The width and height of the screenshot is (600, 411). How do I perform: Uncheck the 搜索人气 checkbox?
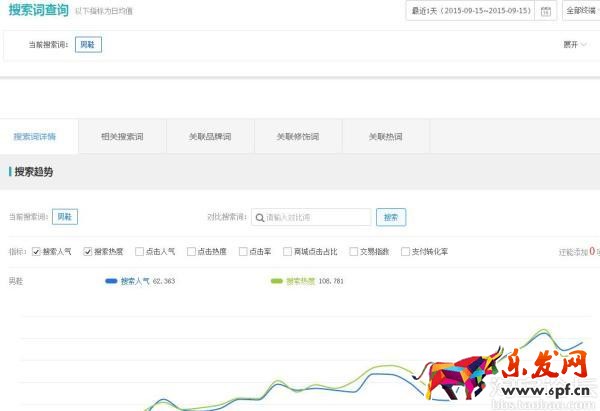pos(37,252)
